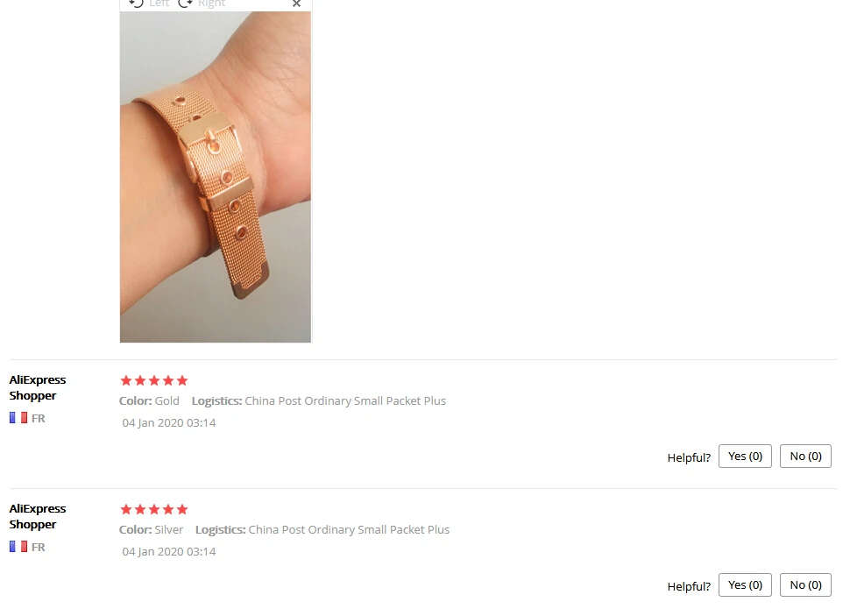
Task: Close the enlarged review photo
Action: (x=296, y=4)
